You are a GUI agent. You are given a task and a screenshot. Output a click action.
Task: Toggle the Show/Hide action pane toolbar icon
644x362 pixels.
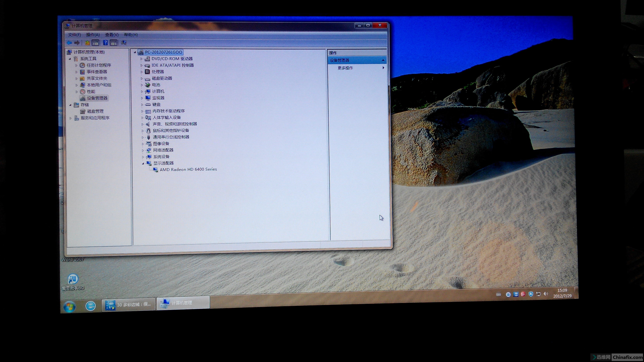point(114,43)
